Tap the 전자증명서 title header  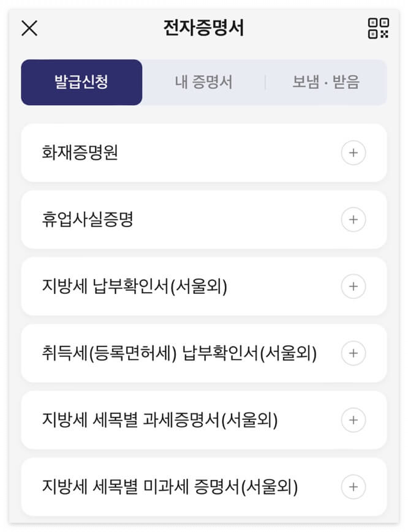click(x=204, y=28)
